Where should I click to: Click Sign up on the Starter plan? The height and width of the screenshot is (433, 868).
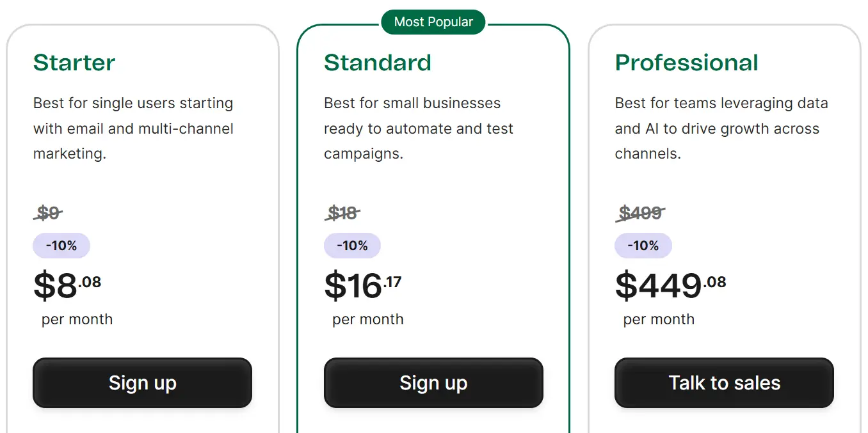[142, 382]
